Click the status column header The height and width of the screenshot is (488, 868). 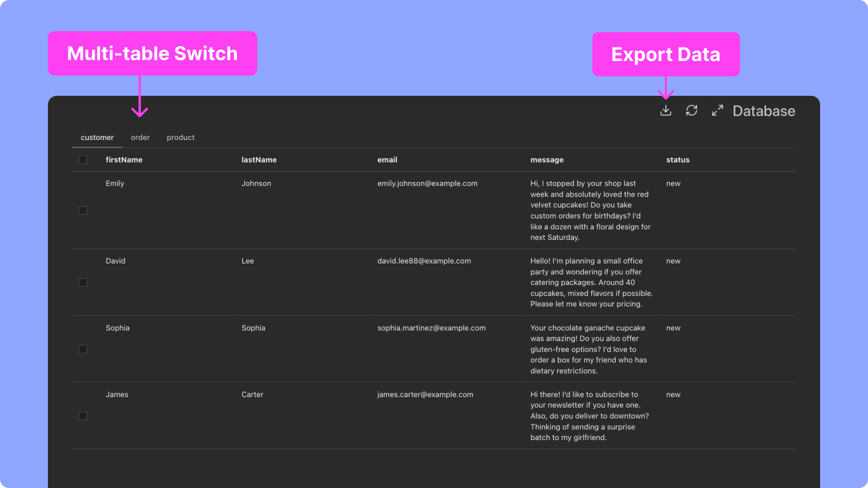(678, 160)
